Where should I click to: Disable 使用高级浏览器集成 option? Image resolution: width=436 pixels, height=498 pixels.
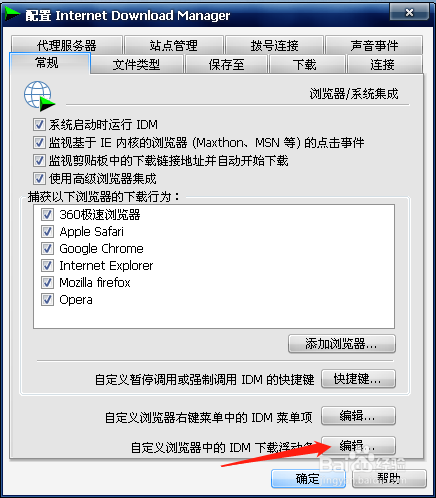click(x=39, y=179)
